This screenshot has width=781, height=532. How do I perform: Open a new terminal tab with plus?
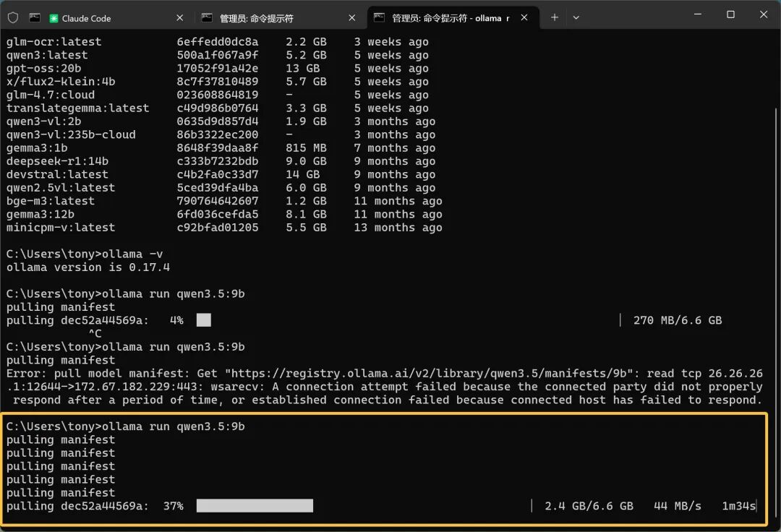coord(555,17)
